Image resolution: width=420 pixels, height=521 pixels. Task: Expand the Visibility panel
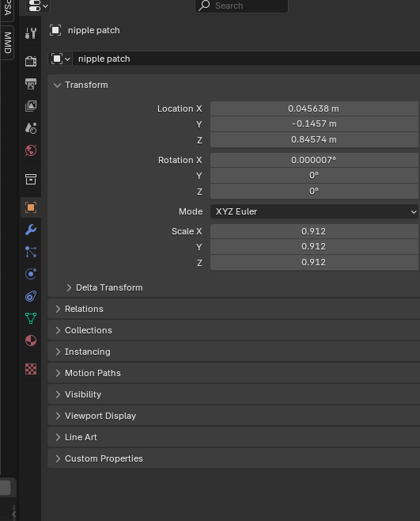pyautogui.click(x=58, y=394)
